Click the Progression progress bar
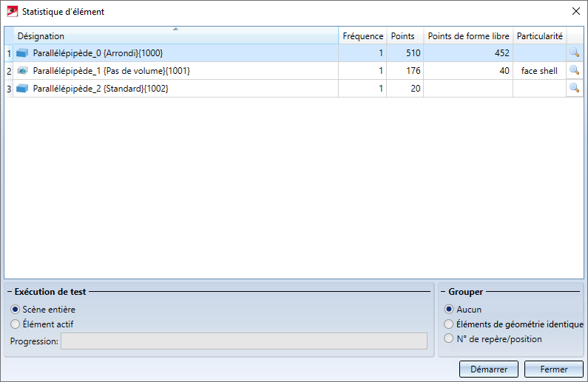This screenshot has width=588, height=382. coord(244,341)
